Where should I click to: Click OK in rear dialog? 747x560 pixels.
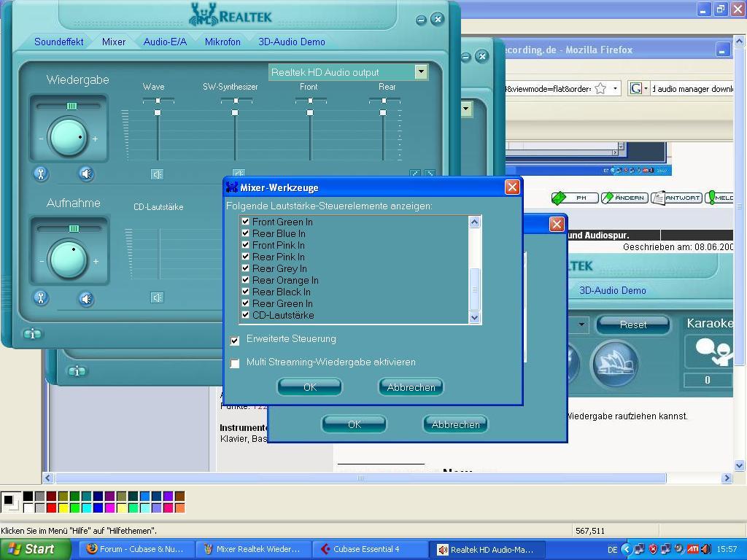[x=355, y=424]
